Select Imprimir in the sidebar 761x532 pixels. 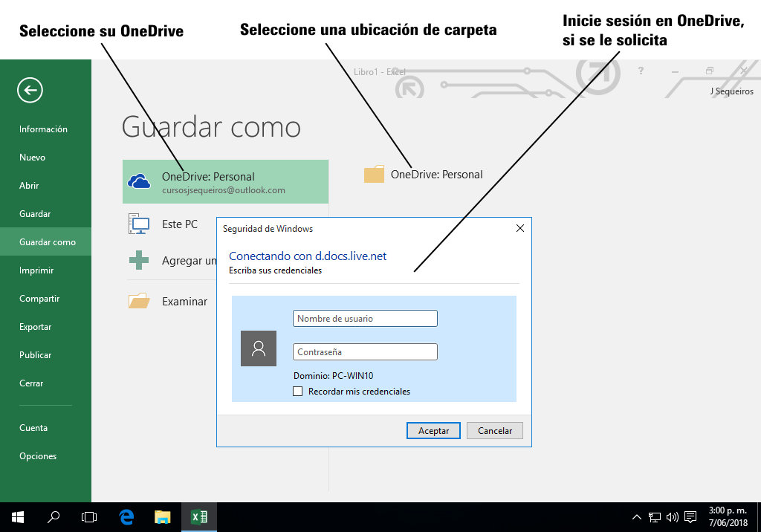pyautogui.click(x=36, y=270)
